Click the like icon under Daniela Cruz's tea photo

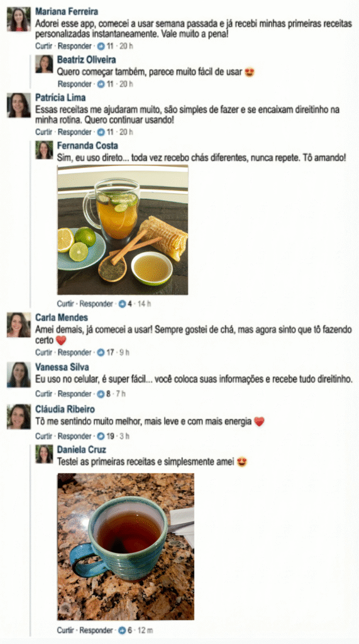(123, 630)
